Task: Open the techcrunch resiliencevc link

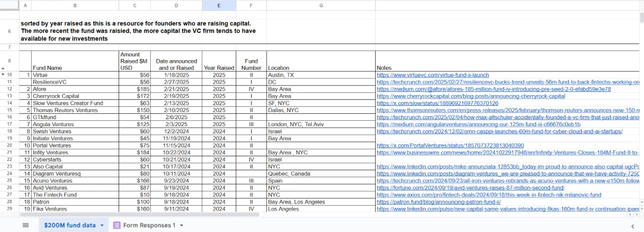Action: [508, 82]
